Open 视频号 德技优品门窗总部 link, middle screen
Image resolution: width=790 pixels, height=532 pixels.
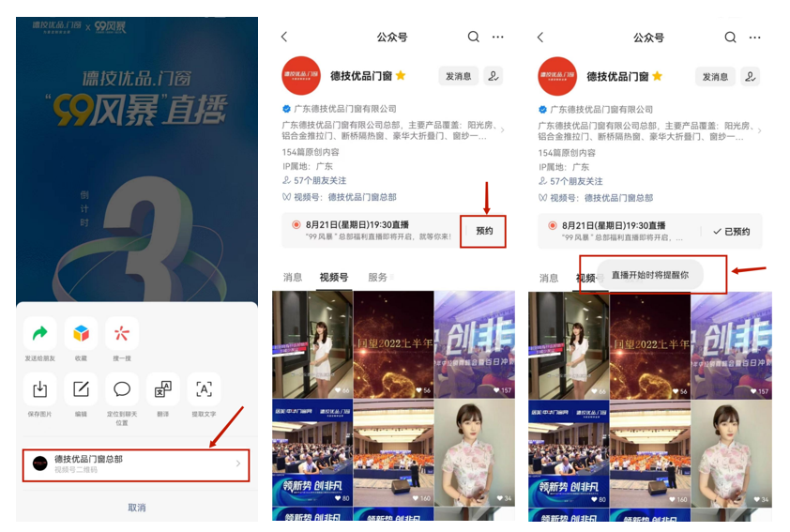point(340,197)
